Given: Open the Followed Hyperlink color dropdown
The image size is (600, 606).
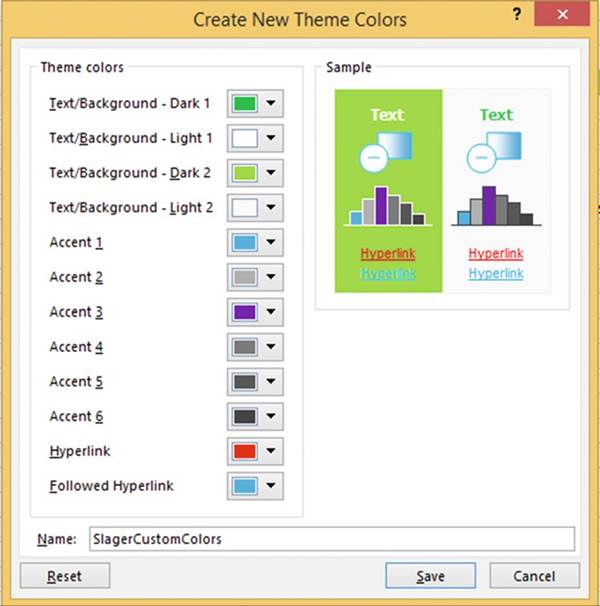Looking at the screenshot, I should 270,486.
